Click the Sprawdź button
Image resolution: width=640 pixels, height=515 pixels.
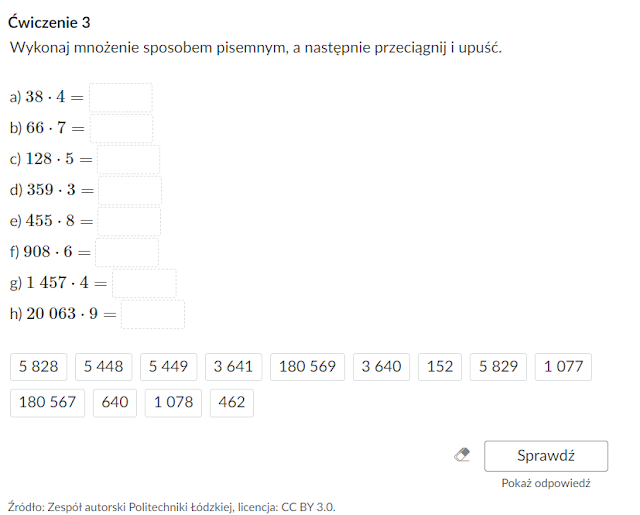[546, 456]
